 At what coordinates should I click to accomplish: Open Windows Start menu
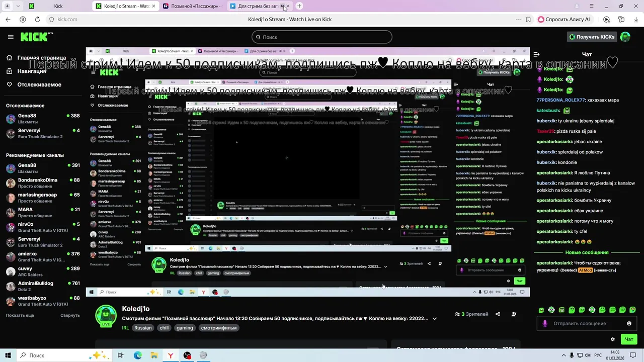(8, 355)
